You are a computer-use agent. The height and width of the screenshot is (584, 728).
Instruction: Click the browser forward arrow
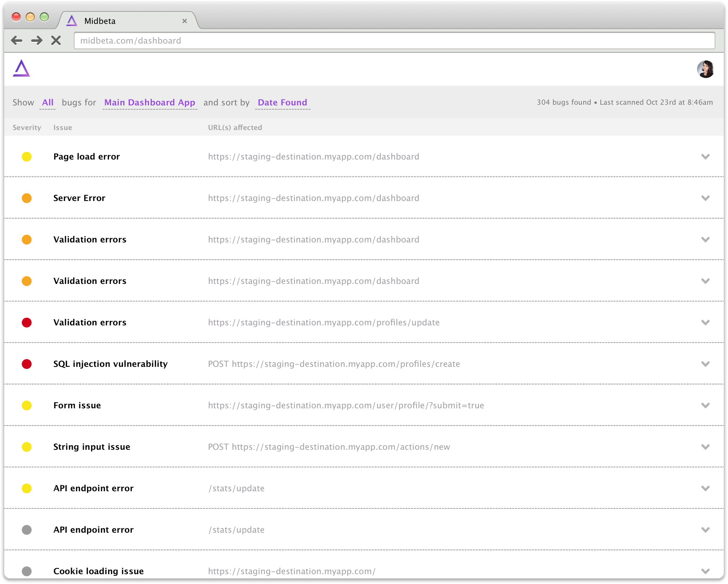[37, 41]
